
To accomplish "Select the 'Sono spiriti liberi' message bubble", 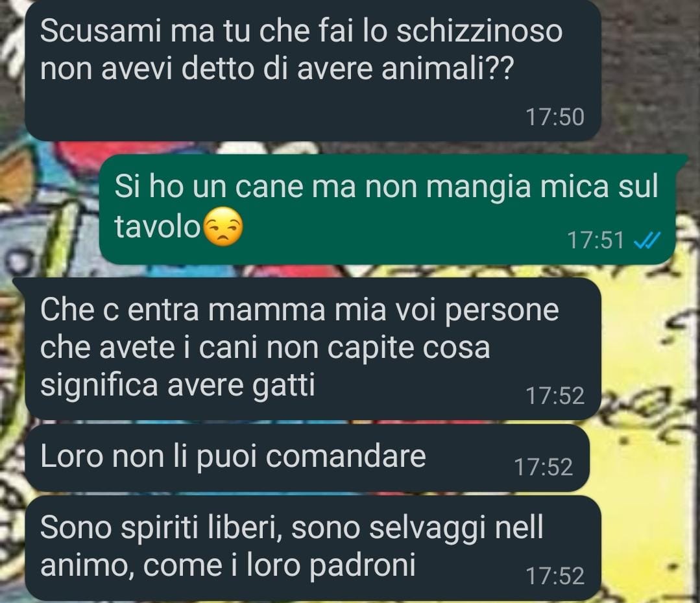I will pyautogui.click(x=313, y=548).
